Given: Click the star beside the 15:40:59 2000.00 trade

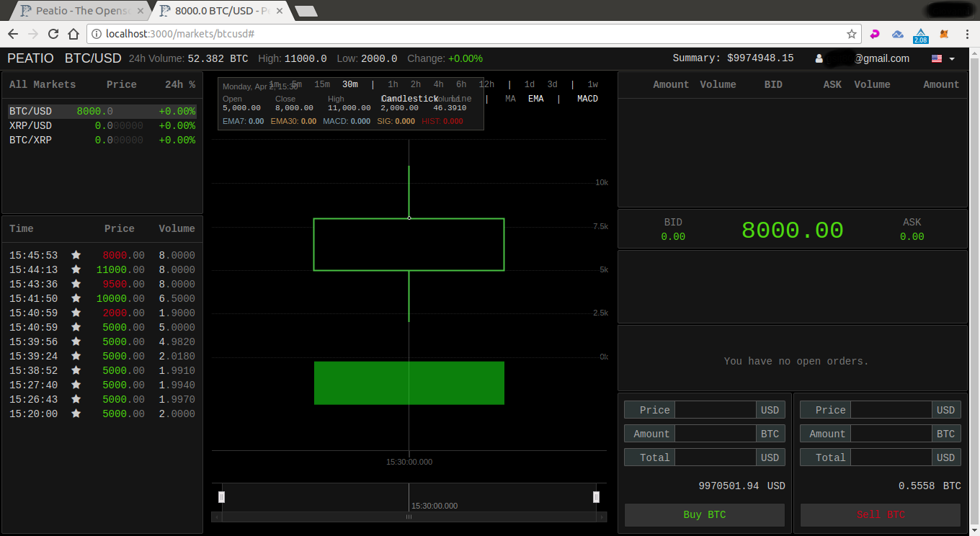Looking at the screenshot, I should (76, 313).
